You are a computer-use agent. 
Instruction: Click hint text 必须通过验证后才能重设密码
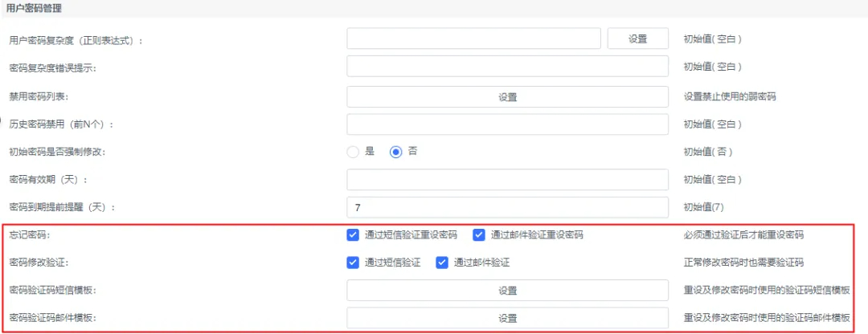(743, 235)
